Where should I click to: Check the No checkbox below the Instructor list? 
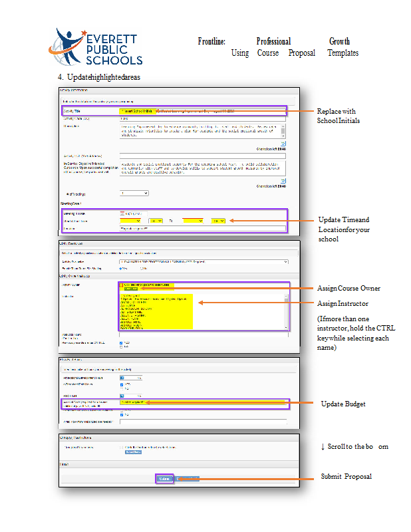point(121,347)
